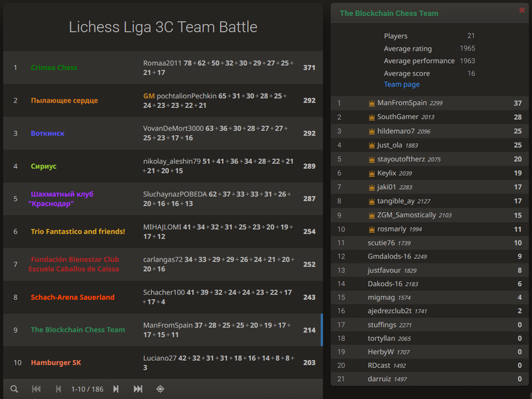Select Hamburger SK team in standings
This screenshot has height=399, width=532.
point(163,363)
